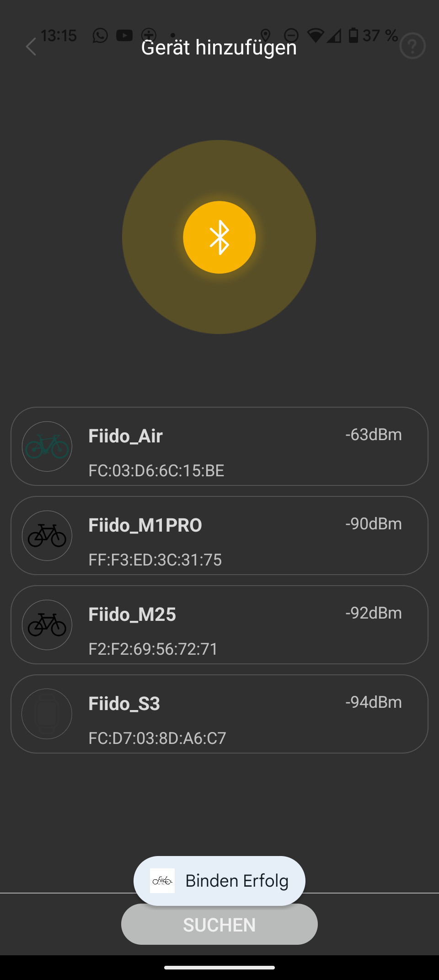Image resolution: width=439 pixels, height=980 pixels.
Task: Tap the -63dBm signal strength label
Action: [x=373, y=435]
